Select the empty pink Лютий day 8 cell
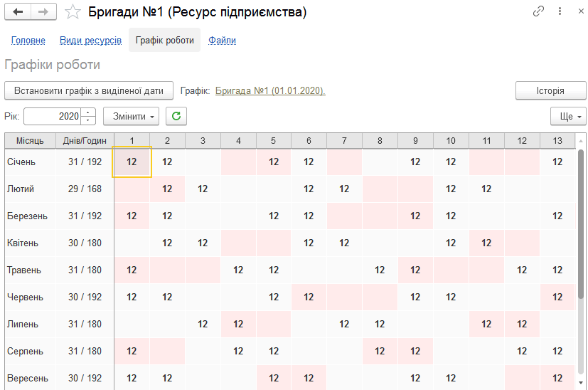The width and height of the screenshot is (588, 390). [x=380, y=189]
